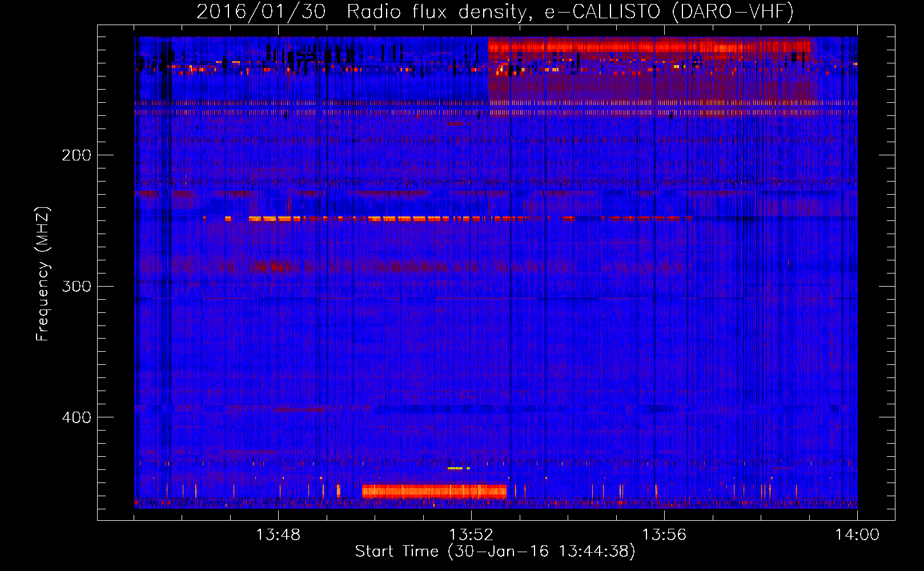The height and width of the screenshot is (571, 924).
Task: Click the 400 frequency tick label
Action: pyautogui.click(x=77, y=417)
